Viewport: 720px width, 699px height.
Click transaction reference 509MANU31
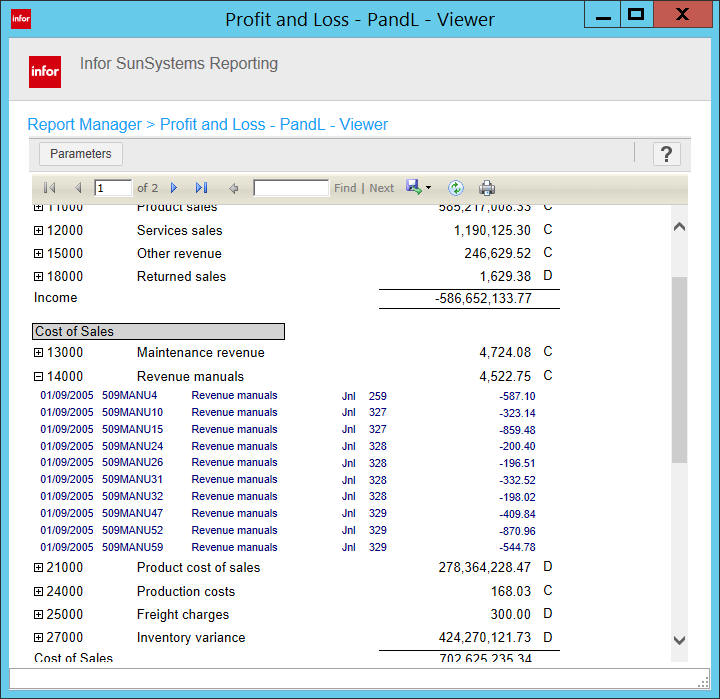(132, 479)
